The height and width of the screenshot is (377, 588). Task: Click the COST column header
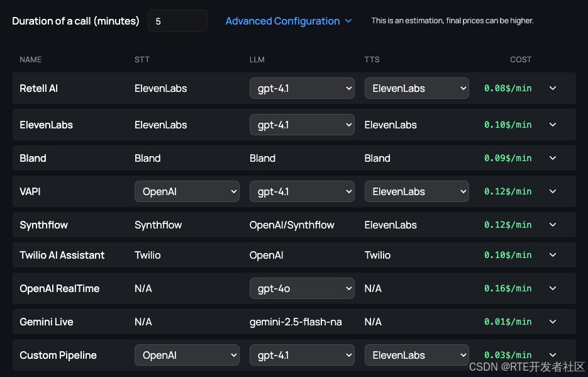521,60
